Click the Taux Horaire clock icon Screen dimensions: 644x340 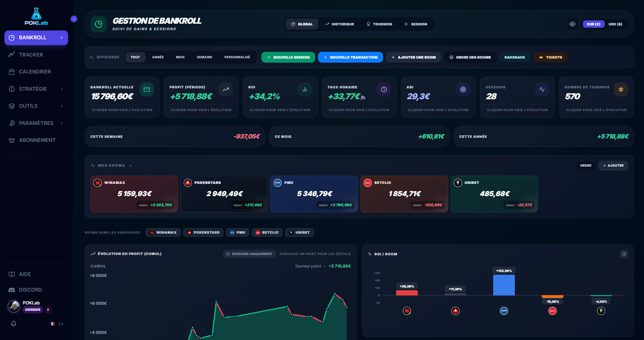pos(384,89)
